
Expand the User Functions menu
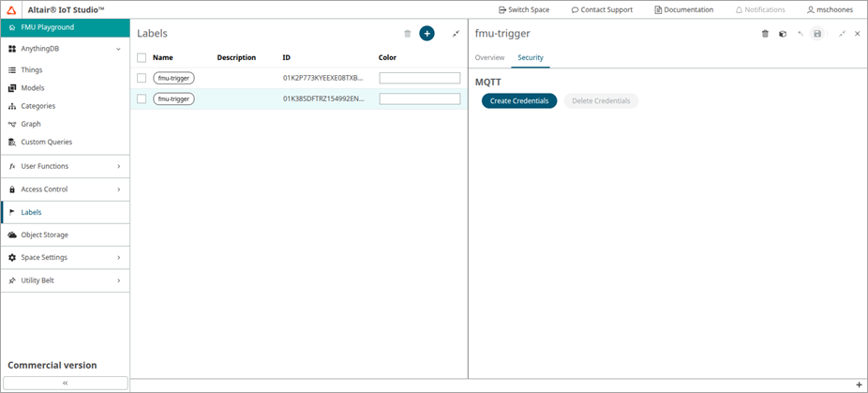[118, 166]
